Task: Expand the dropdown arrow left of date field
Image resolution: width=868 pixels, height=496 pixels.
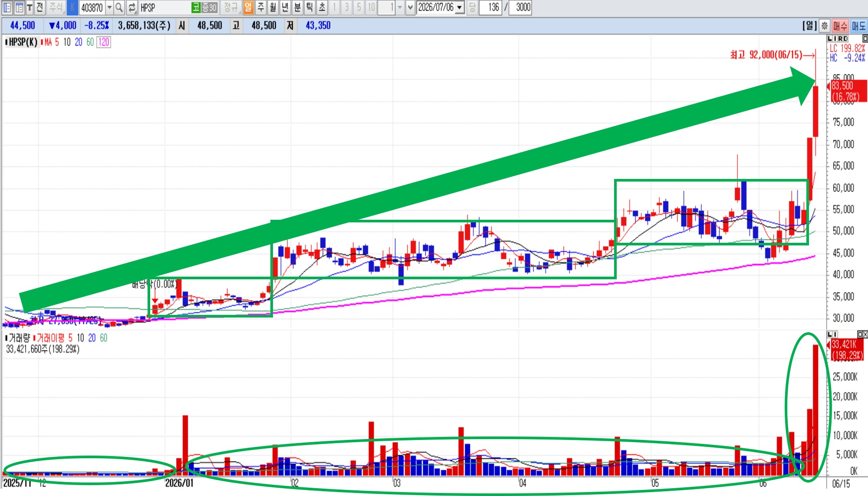Action: pyautogui.click(x=410, y=7)
